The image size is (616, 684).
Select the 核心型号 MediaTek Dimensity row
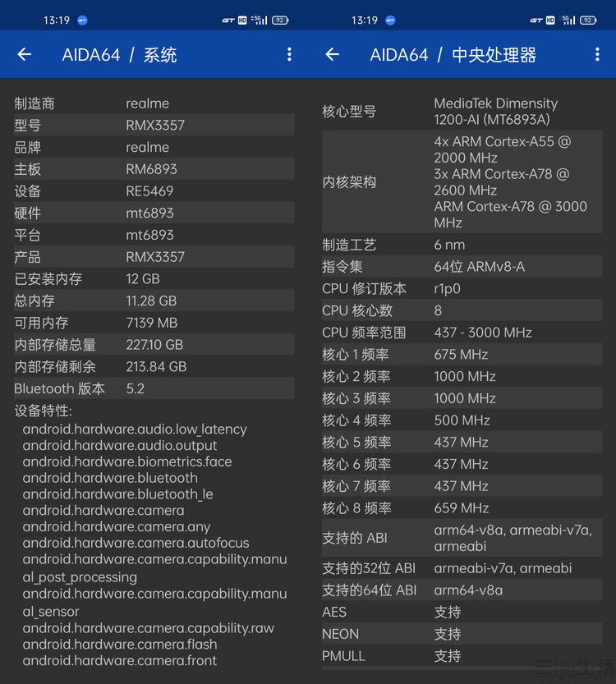pos(462,111)
